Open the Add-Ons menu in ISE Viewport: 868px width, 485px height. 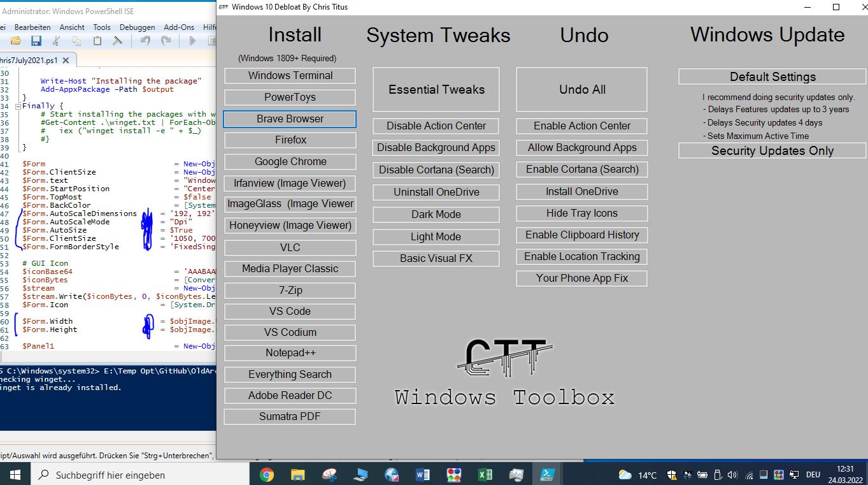[x=179, y=27]
